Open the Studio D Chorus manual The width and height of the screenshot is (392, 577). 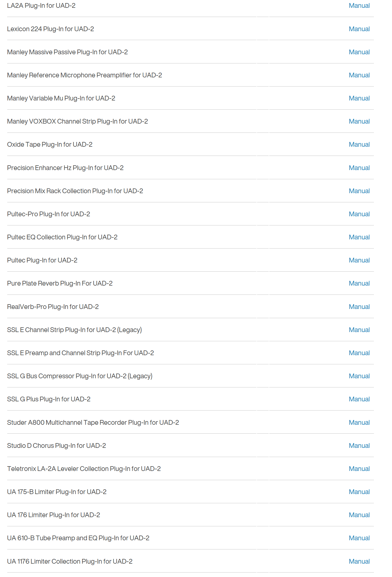[359, 446]
